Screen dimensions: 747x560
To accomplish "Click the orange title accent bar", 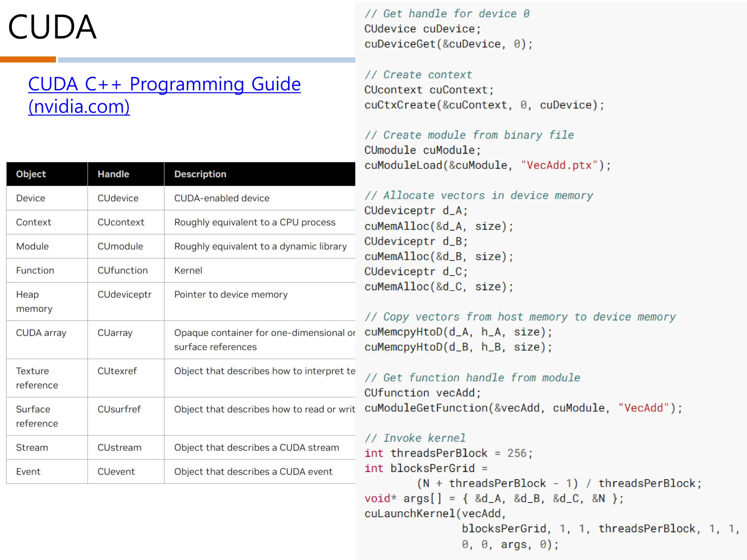I will coord(28,59).
